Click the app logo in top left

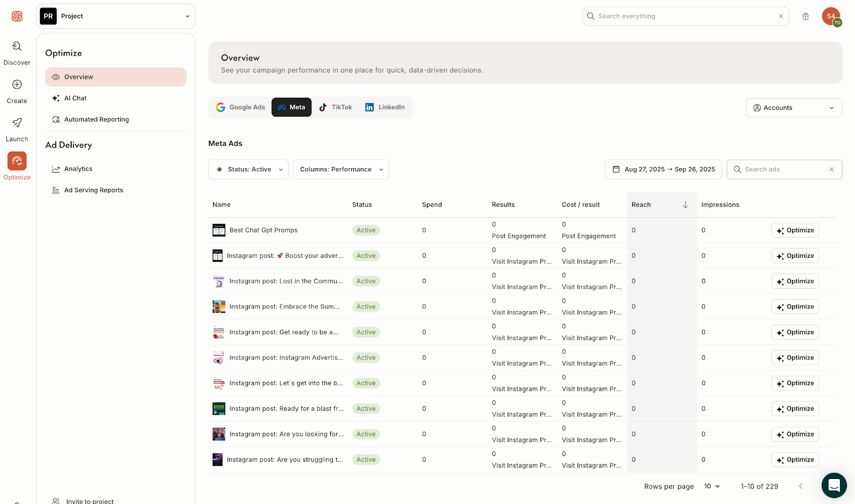(x=17, y=17)
